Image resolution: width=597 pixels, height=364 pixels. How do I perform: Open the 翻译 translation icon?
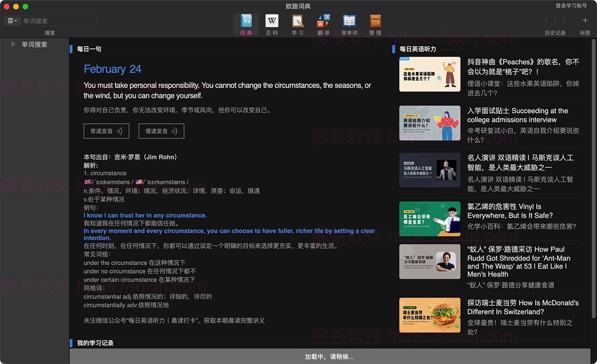[323, 21]
